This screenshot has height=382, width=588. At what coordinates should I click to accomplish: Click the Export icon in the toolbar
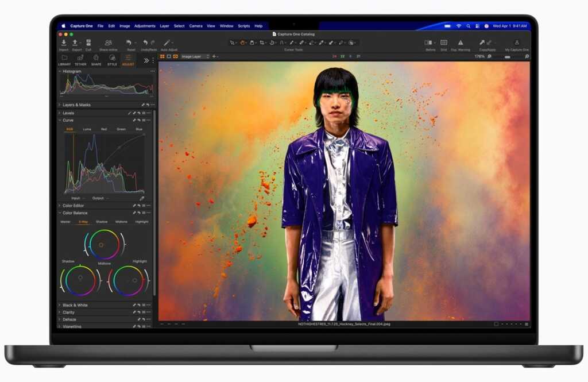(x=74, y=43)
